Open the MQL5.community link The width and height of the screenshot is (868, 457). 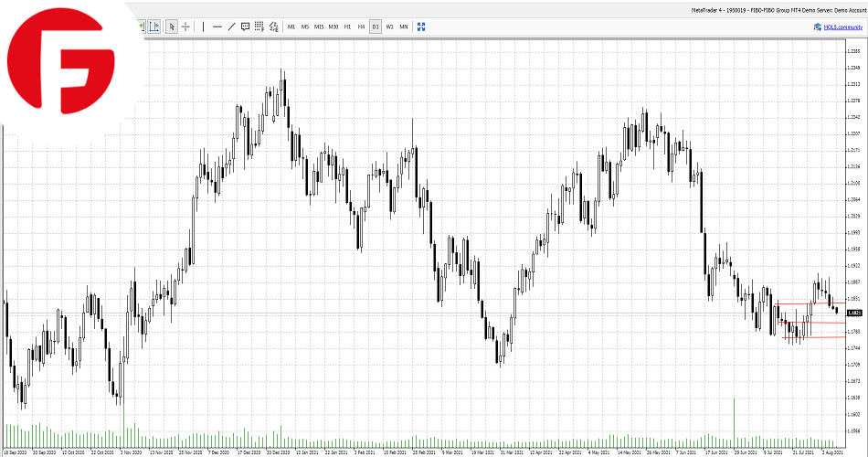tap(843, 27)
